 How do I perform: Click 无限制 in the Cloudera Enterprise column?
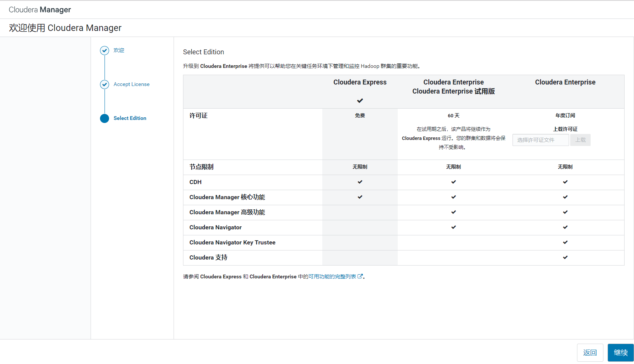[x=565, y=167]
